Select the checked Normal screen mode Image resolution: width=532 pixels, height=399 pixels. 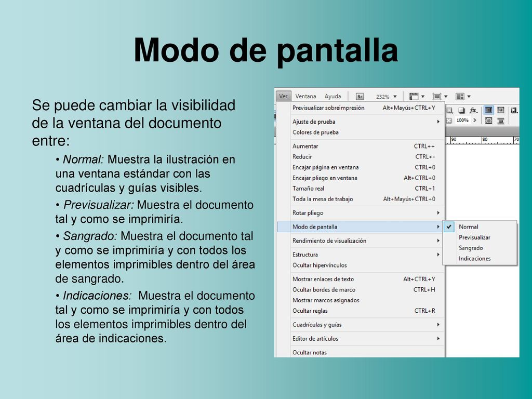(480, 227)
